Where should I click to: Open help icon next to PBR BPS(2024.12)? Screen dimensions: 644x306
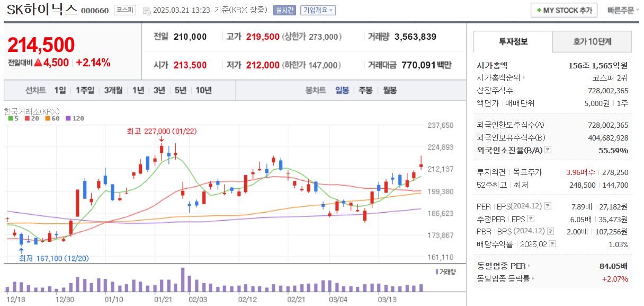pyautogui.click(x=551, y=231)
